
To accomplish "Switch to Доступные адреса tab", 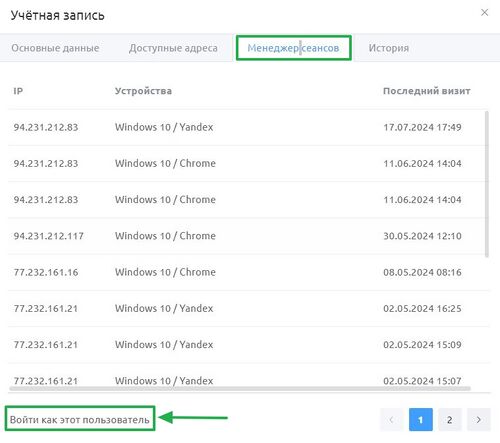I will pos(173,48).
